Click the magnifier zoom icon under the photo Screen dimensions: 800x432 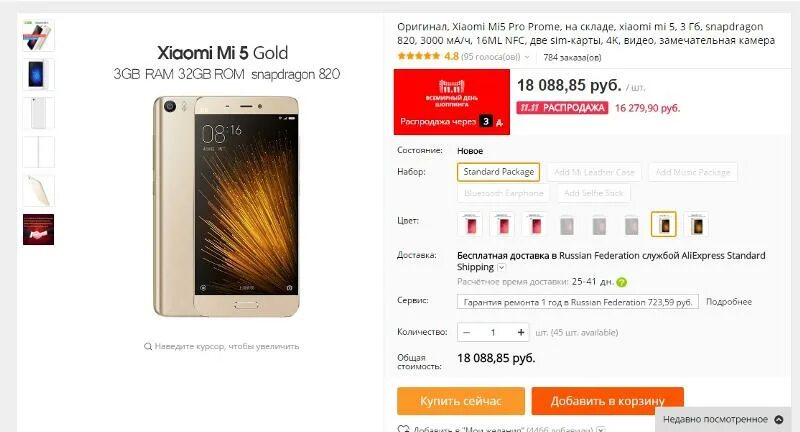(x=148, y=346)
